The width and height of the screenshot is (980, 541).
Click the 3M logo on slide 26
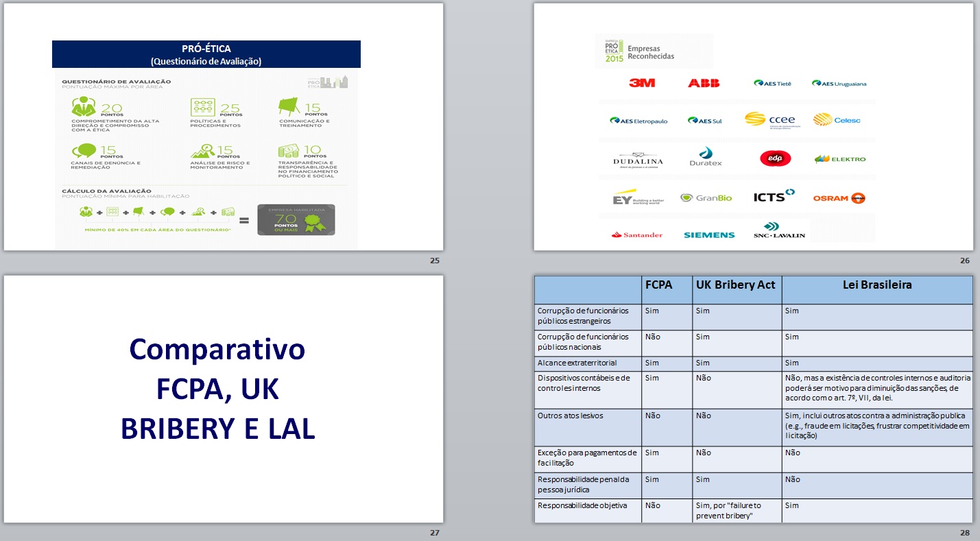[642, 83]
